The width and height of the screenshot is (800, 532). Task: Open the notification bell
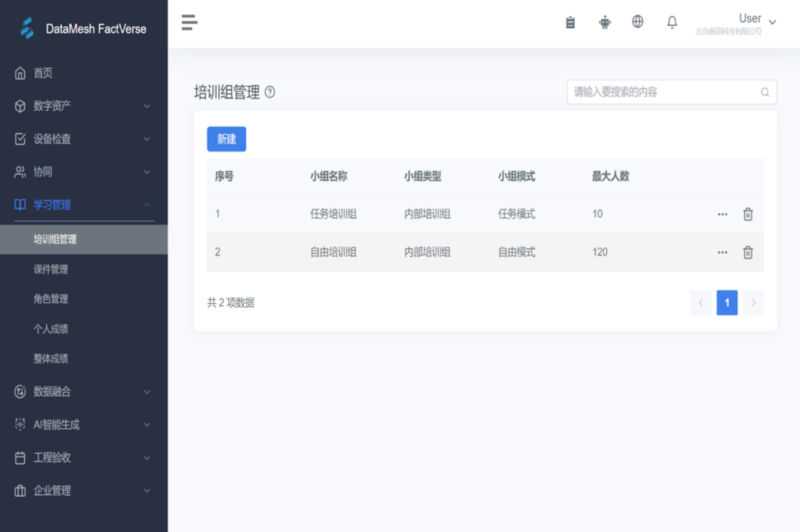click(672, 23)
